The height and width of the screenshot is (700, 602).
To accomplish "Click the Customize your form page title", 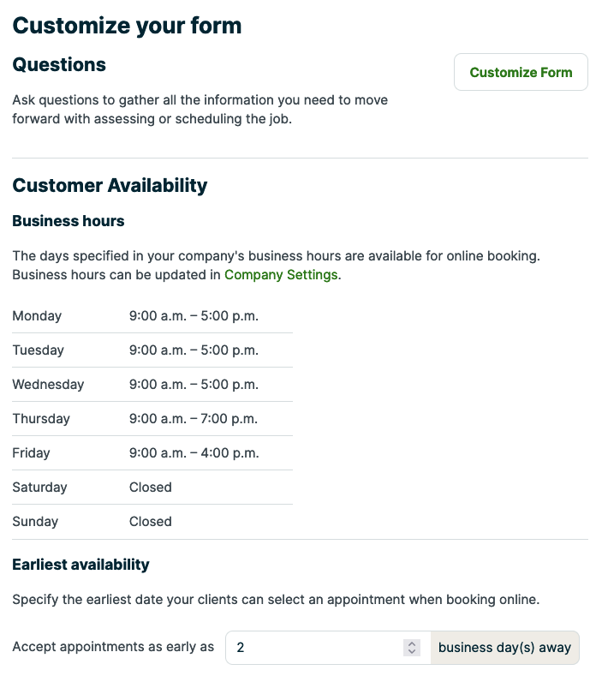I will coord(127,26).
